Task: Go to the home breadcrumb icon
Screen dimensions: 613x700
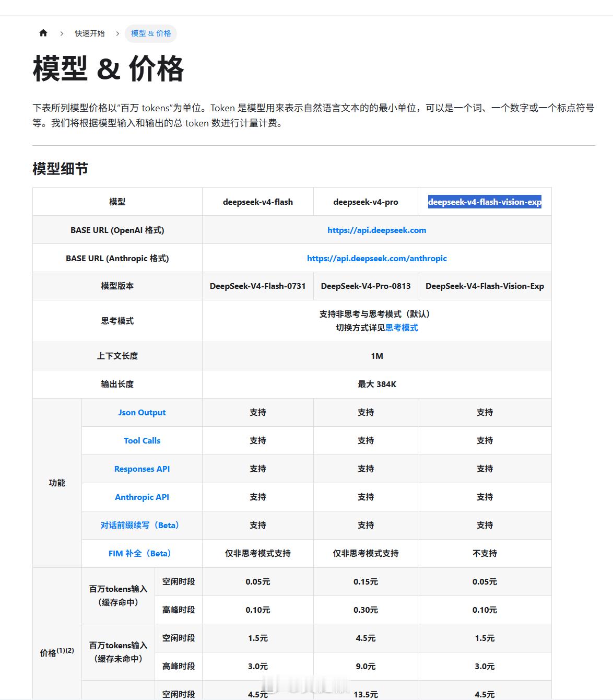Action: (43, 33)
